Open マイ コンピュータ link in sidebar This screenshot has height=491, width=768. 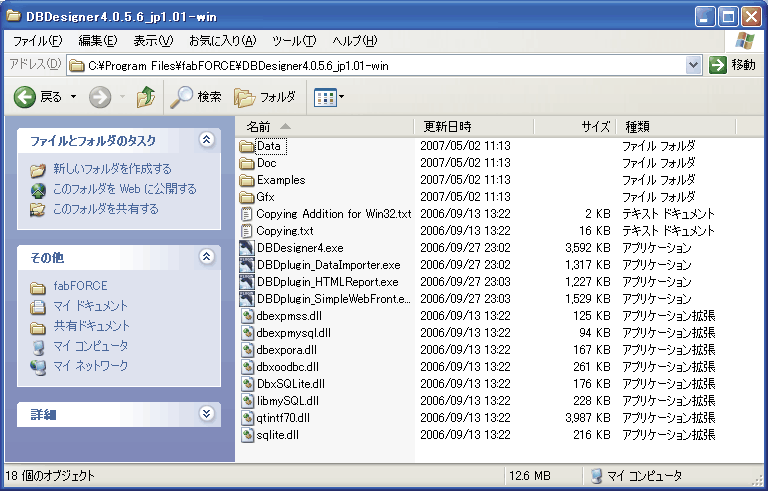coord(91,346)
